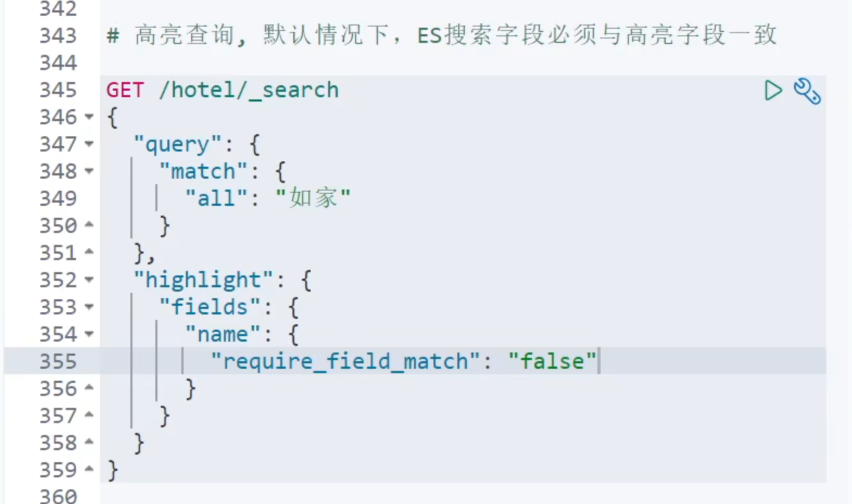Click fold-end arrow on line 351
This screenshot has height=504, width=852.
point(89,251)
